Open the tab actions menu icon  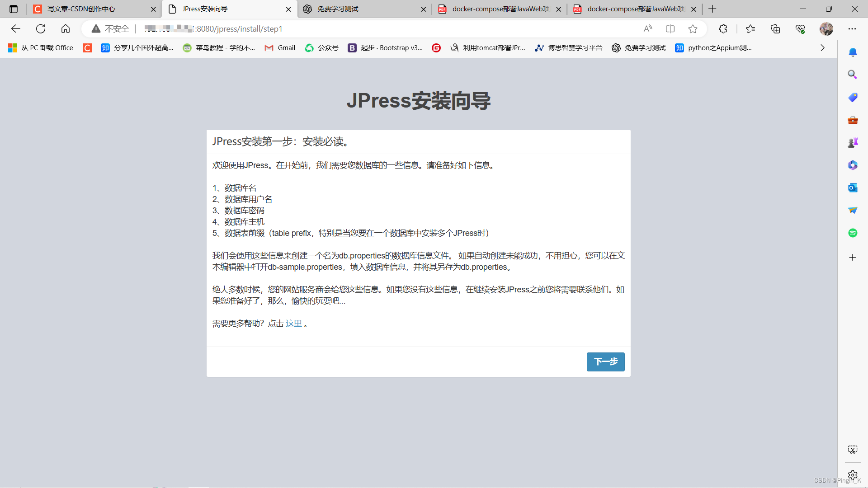coord(14,9)
